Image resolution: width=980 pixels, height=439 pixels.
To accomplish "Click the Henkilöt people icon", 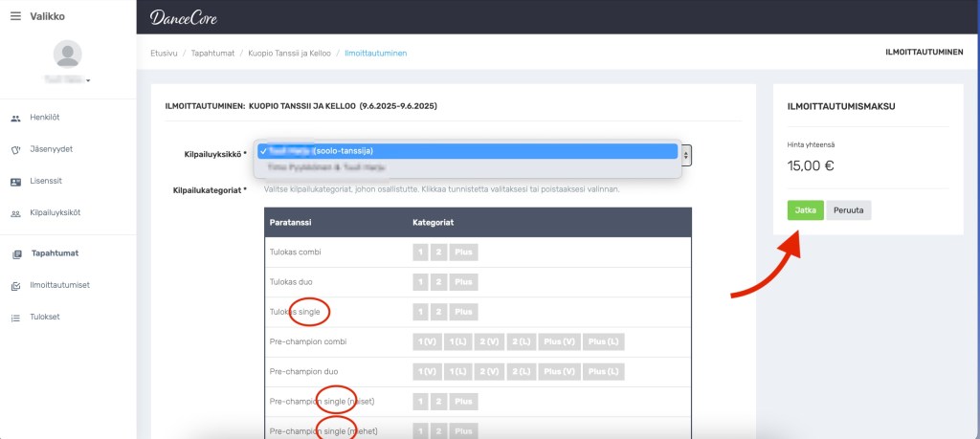I will (x=15, y=119).
